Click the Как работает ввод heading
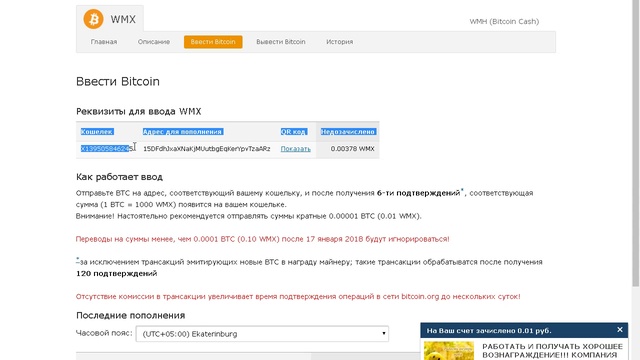Image resolution: width=640 pixels, height=360 pixels. click(x=119, y=177)
